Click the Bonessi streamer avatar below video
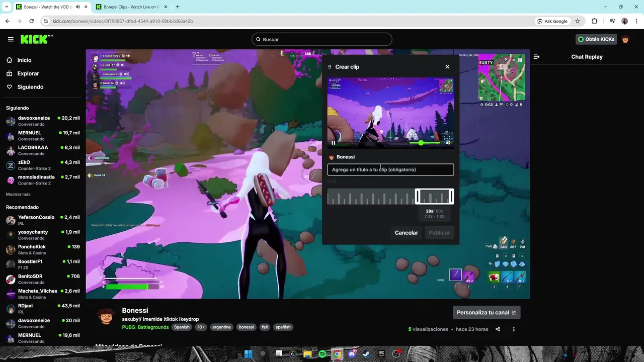The width and height of the screenshot is (644, 362). coord(106,317)
